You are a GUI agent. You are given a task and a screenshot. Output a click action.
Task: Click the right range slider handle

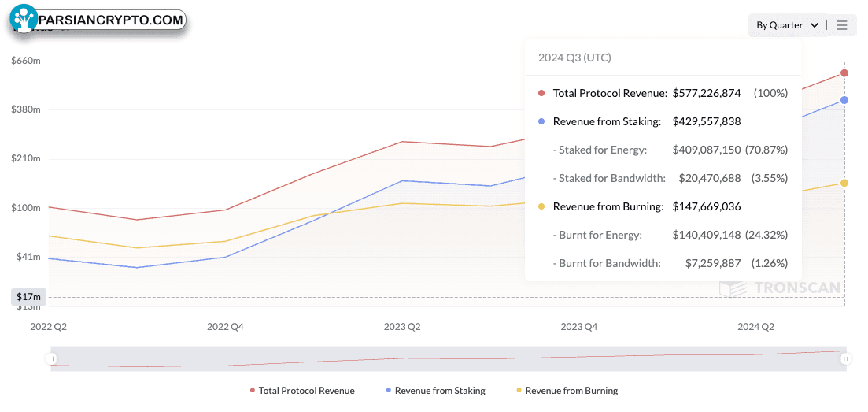[x=846, y=358]
